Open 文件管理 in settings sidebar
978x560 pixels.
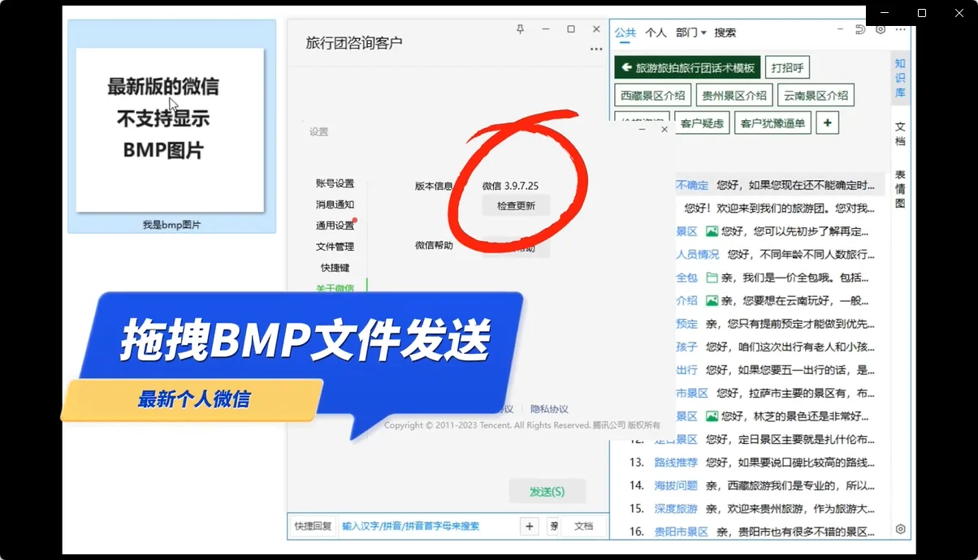(335, 247)
